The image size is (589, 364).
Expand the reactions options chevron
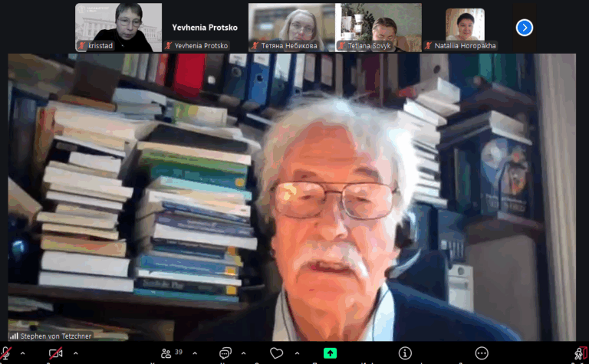pos(297,353)
